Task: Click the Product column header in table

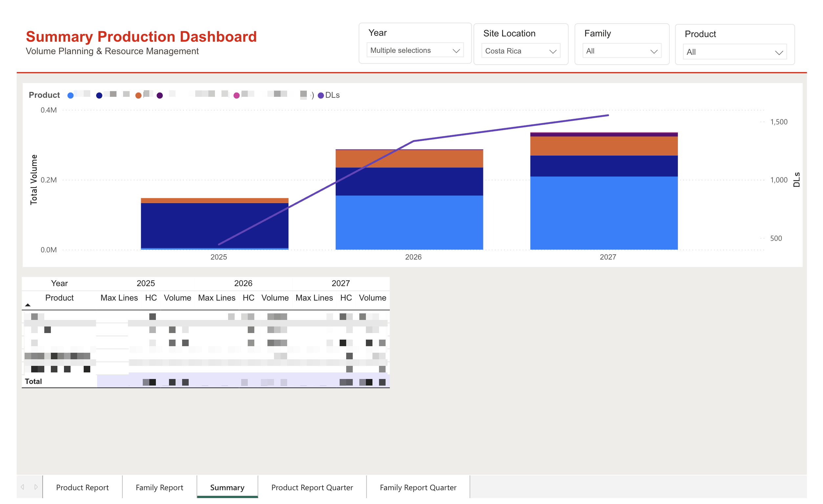Action: (x=59, y=298)
